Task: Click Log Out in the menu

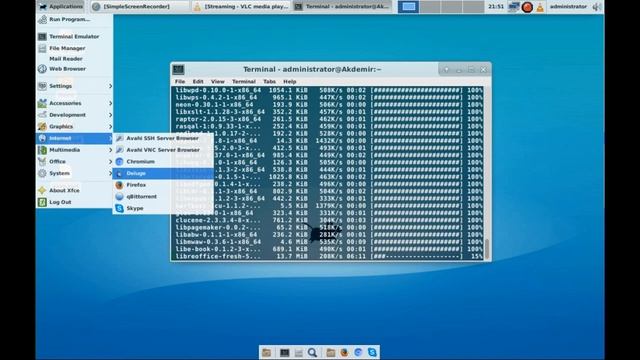Action: pos(74,202)
